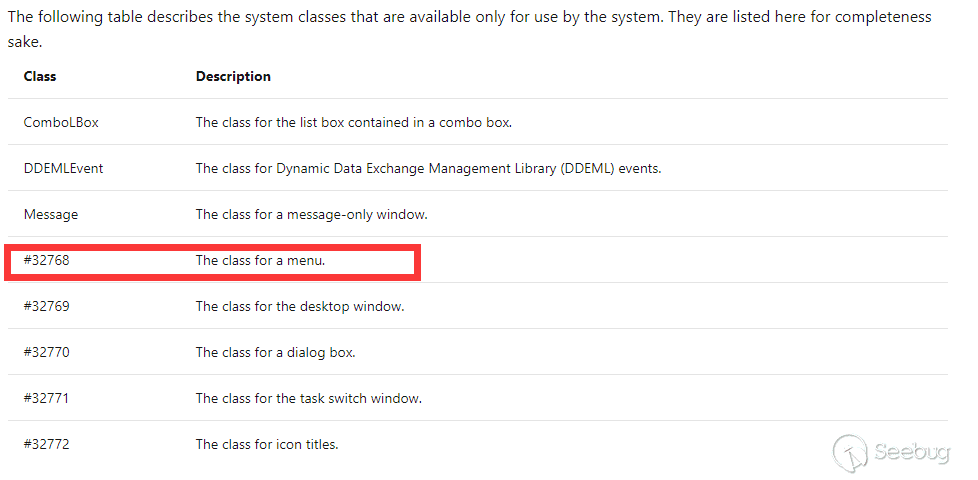Click the DDEML events description text
Viewport: 978px width, 480px height.
click(428, 168)
